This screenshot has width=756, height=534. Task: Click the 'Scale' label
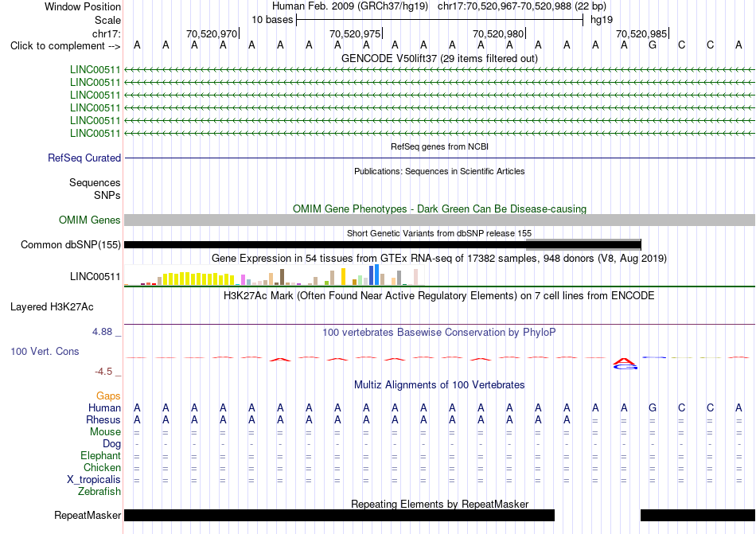[x=107, y=20]
